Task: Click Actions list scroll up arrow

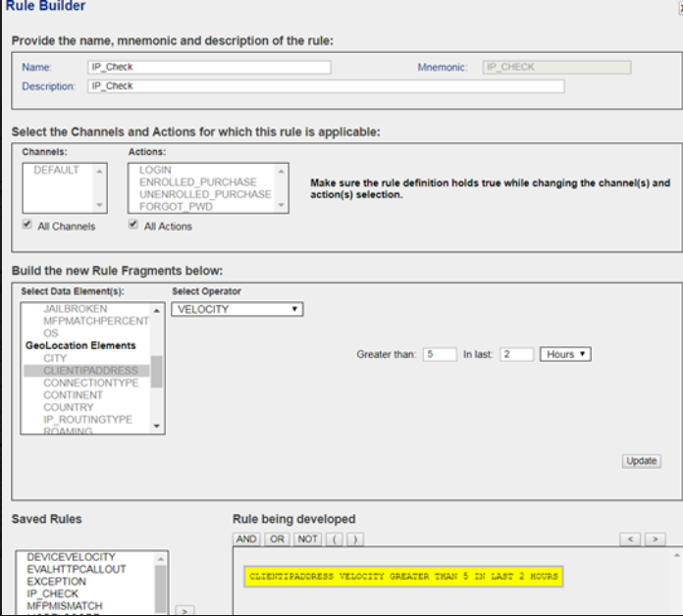Action: pos(281,171)
